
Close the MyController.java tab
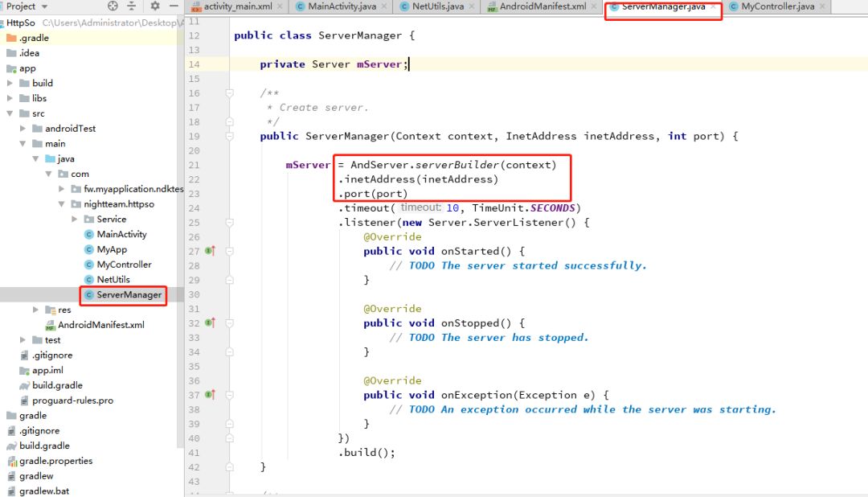823,6
